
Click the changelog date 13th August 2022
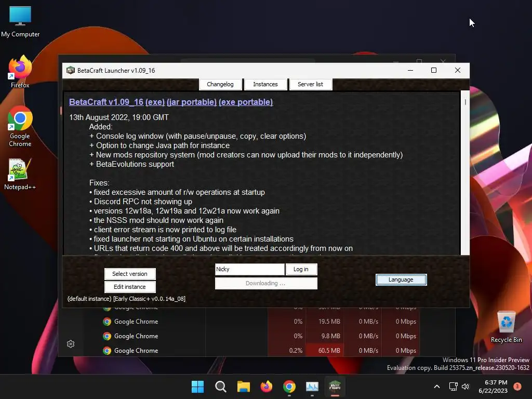click(x=119, y=117)
